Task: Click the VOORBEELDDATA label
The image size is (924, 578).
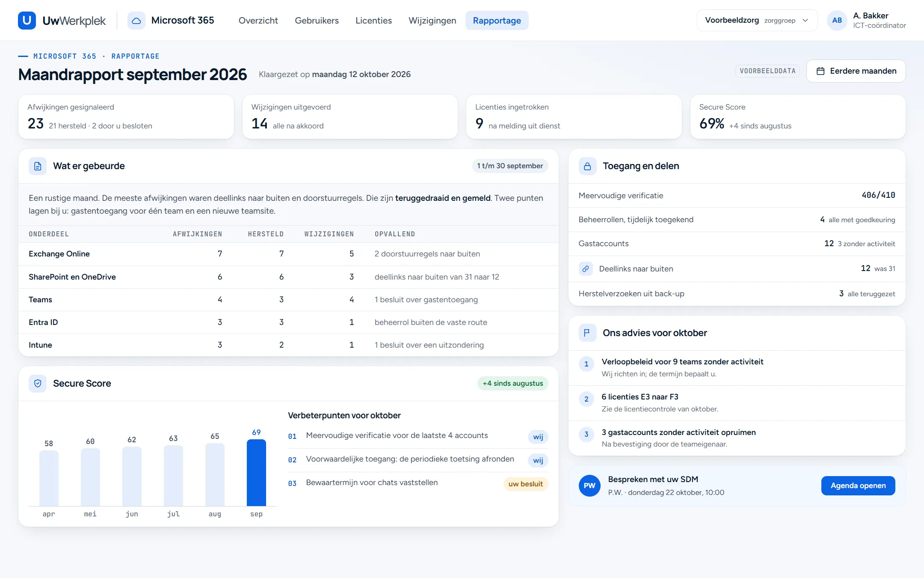Action: coord(767,71)
